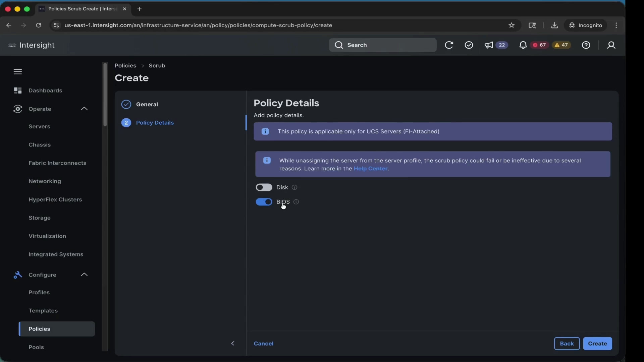Click the BIOS info icon
The width and height of the screenshot is (644, 362).
coord(296,202)
